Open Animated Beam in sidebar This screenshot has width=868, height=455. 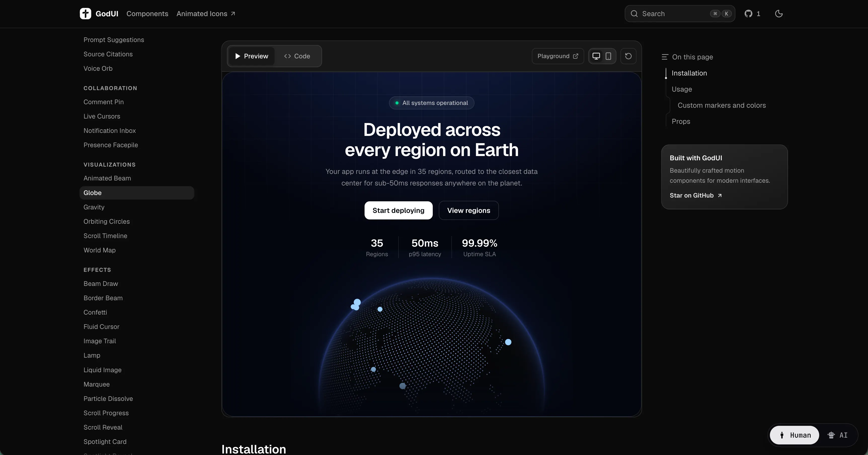[x=107, y=178]
